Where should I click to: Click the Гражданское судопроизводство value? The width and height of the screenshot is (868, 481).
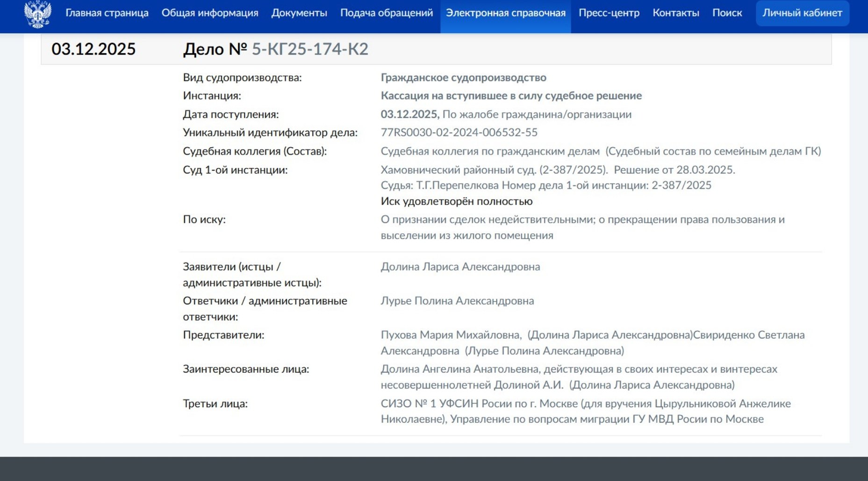click(x=463, y=78)
